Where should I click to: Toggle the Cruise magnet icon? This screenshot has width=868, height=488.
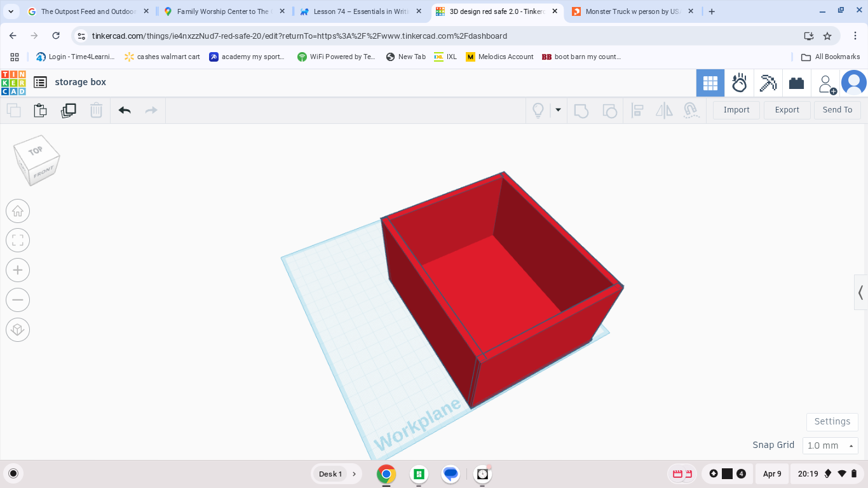691,110
